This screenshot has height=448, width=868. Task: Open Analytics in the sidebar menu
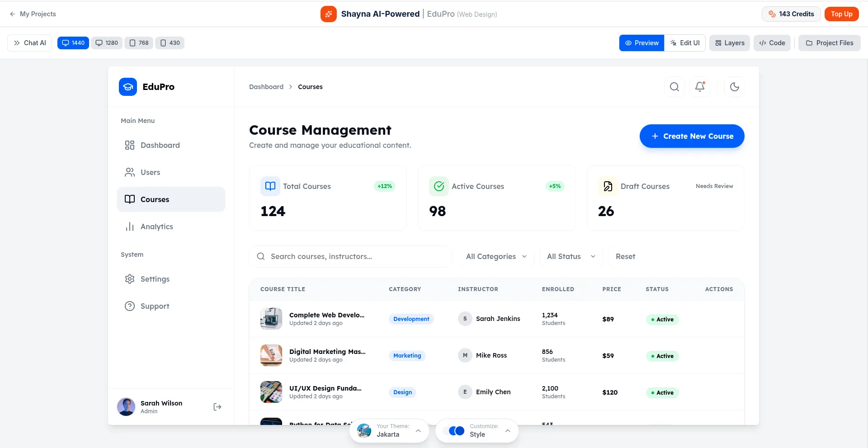coord(156,226)
